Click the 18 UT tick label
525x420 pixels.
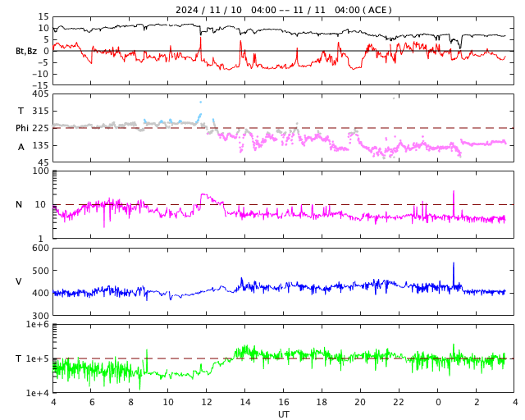coord(322,402)
